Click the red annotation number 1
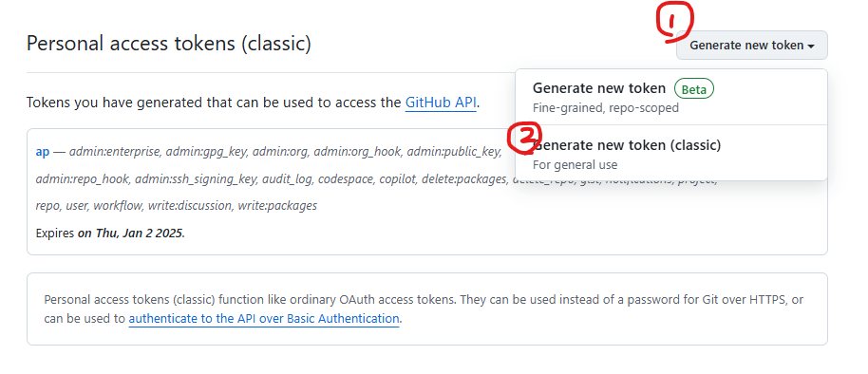The height and width of the screenshot is (374, 868). pyautogui.click(x=674, y=23)
